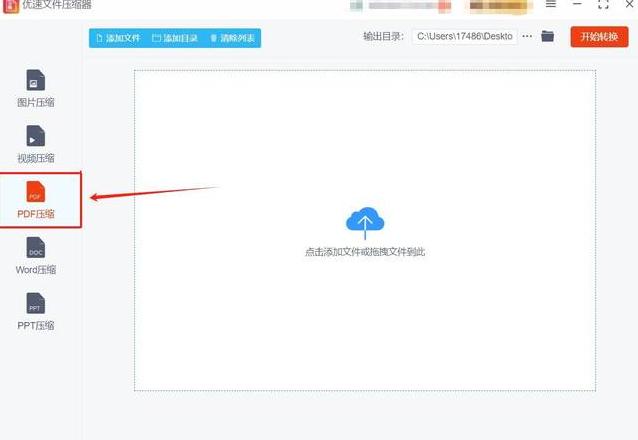
Task: Click the three-dot browse output directory button
Action: tap(527, 36)
